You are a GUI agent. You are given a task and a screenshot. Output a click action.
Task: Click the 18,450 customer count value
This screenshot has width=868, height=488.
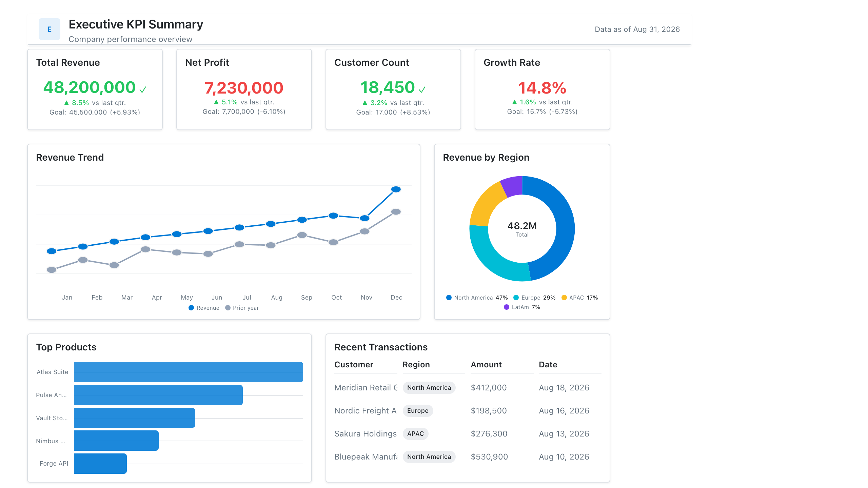coord(388,87)
